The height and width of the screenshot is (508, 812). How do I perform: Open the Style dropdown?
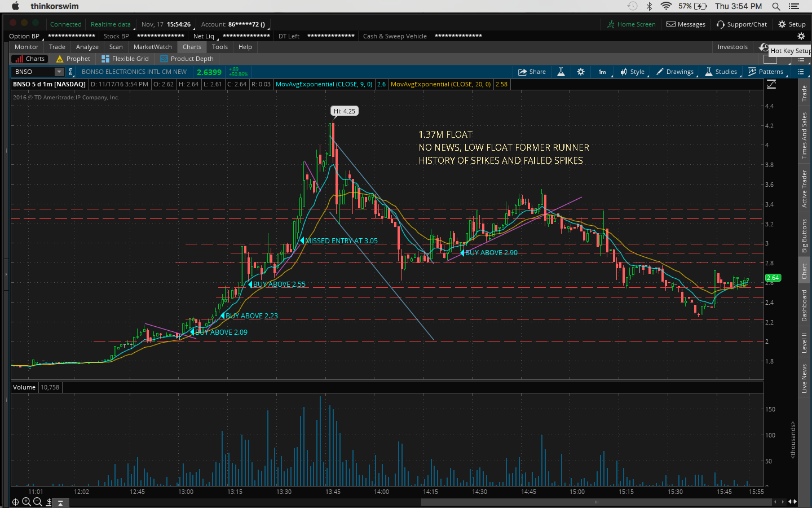click(x=633, y=72)
